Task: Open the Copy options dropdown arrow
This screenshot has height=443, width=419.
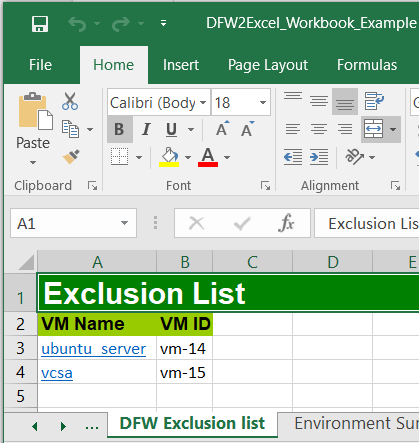Action: 90,129
